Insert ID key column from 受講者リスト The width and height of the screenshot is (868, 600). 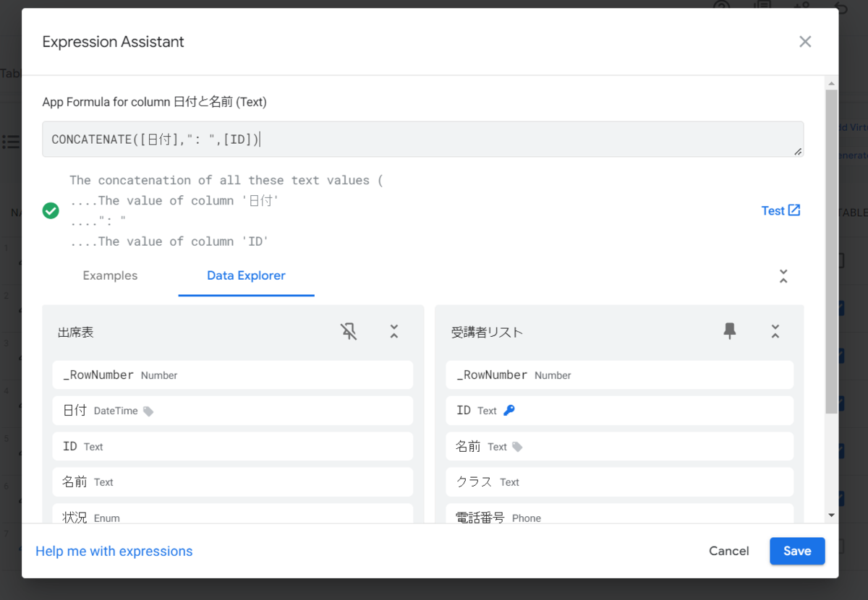(620, 411)
